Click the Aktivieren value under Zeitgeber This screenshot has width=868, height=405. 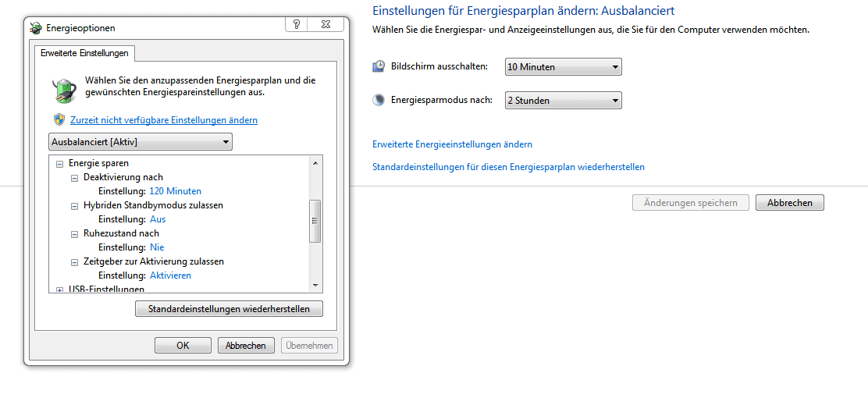point(170,275)
